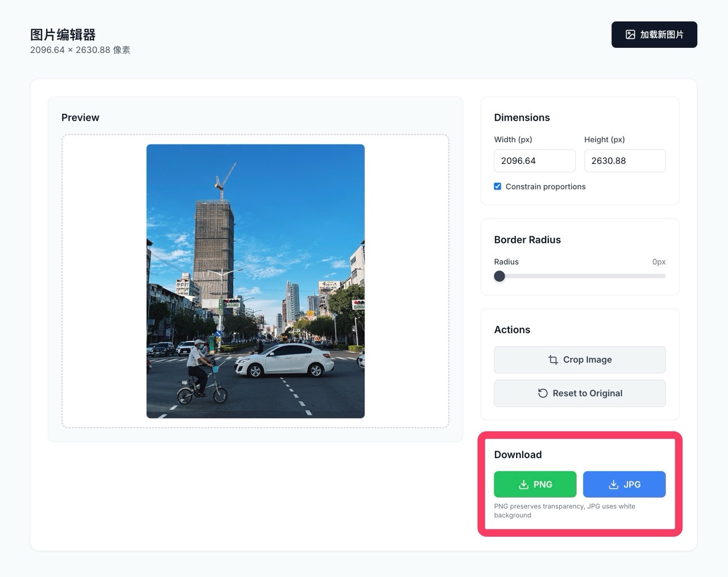The height and width of the screenshot is (577, 728).
Task: Download the image as JPG
Action: [624, 484]
